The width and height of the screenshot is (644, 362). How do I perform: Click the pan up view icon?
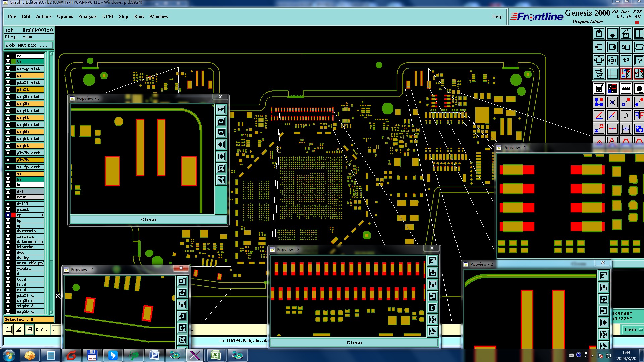[599, 34]
